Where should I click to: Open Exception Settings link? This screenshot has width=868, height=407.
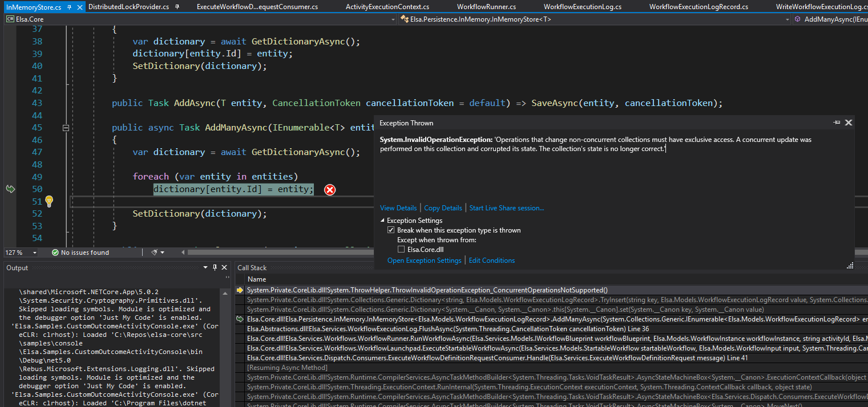(x=425, y=261)
